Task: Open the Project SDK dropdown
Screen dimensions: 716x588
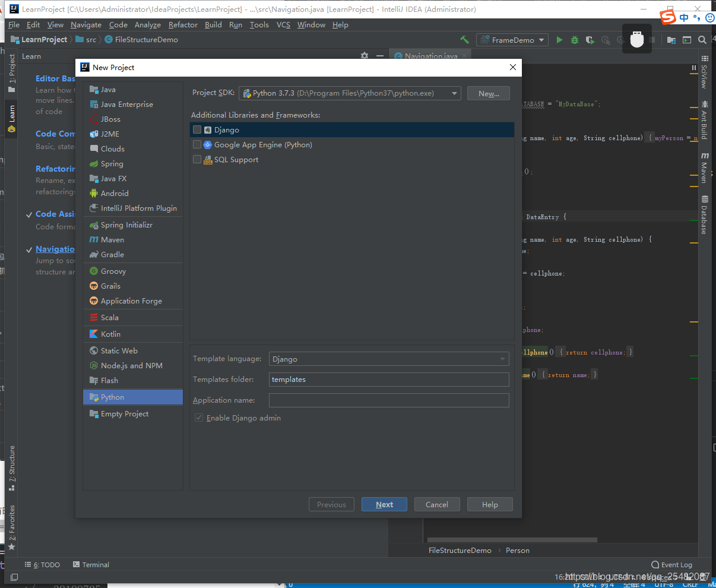Action: [x=454, y=93]
